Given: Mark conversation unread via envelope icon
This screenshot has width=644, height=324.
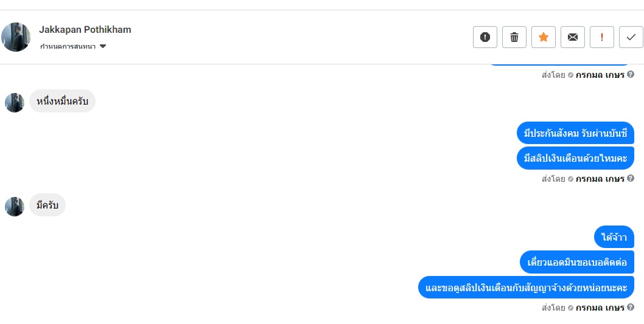Looking at the screenshot, I should (x=573, y=37).
